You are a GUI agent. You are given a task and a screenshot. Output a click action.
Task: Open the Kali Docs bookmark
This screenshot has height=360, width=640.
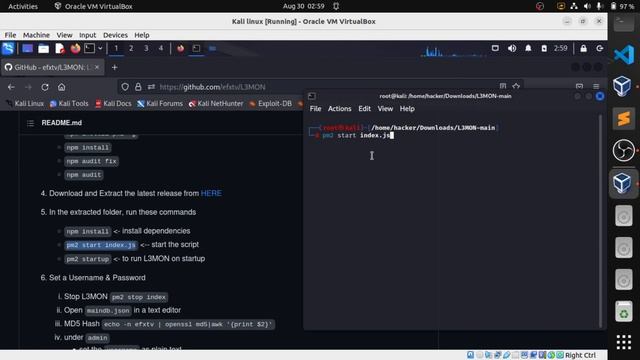click(x=113, y=104)
